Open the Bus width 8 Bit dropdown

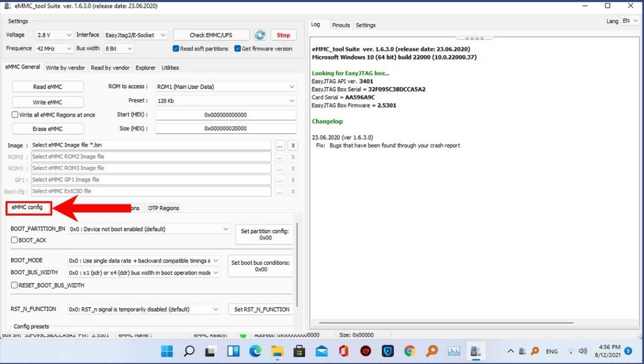pos(119,48)
